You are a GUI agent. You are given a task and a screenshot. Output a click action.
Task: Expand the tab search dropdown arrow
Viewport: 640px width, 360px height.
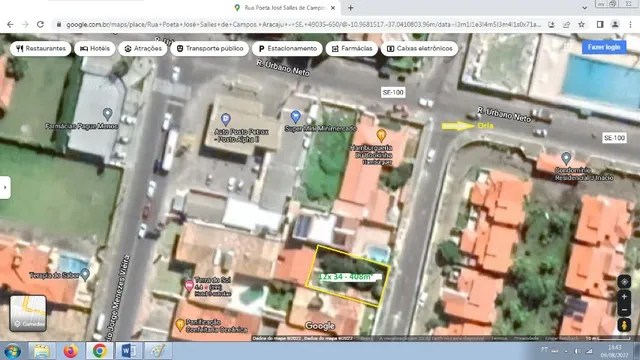(x=584, y=8)
